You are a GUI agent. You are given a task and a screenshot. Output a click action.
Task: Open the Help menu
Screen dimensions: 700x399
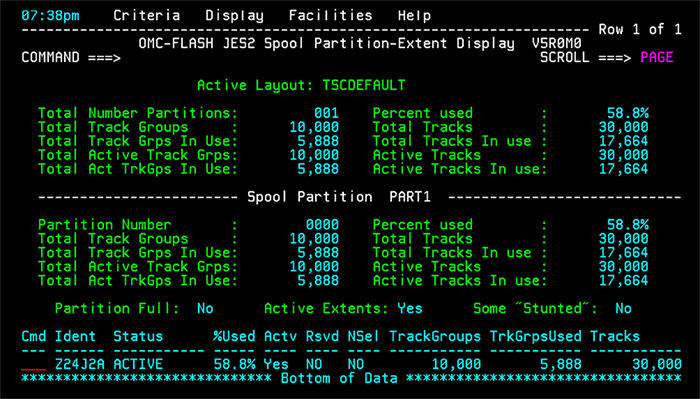pos(414,16)
